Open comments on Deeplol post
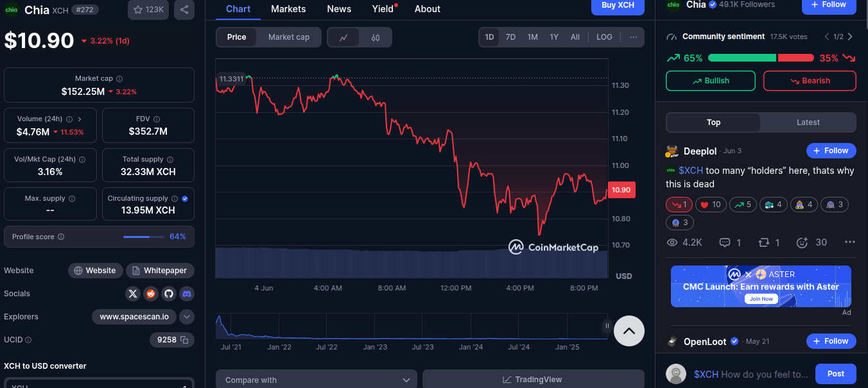 coord(731,242)
